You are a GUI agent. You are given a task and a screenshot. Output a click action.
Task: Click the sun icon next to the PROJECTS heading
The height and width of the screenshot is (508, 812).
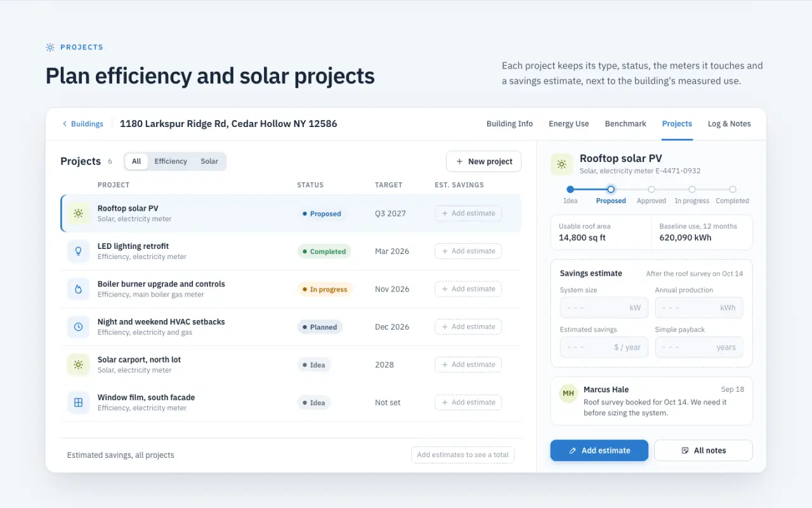click(50, 47)
